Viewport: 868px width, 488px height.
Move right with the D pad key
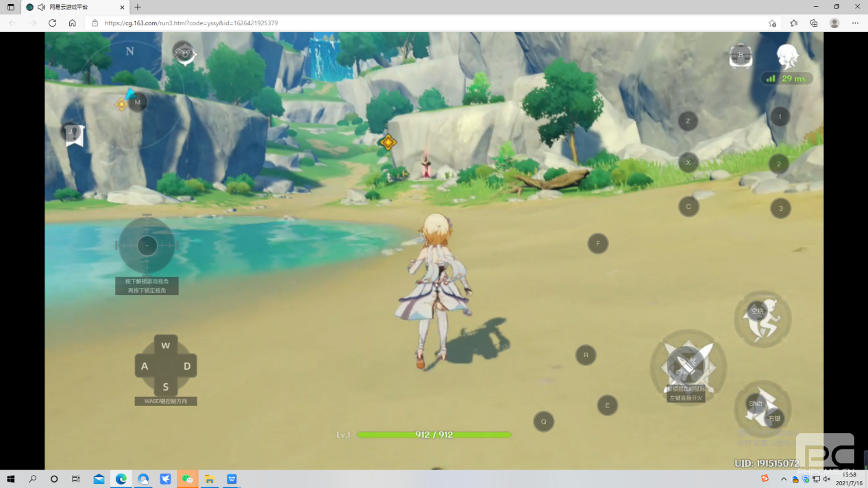pyautogui.click(x=187, y=366)
